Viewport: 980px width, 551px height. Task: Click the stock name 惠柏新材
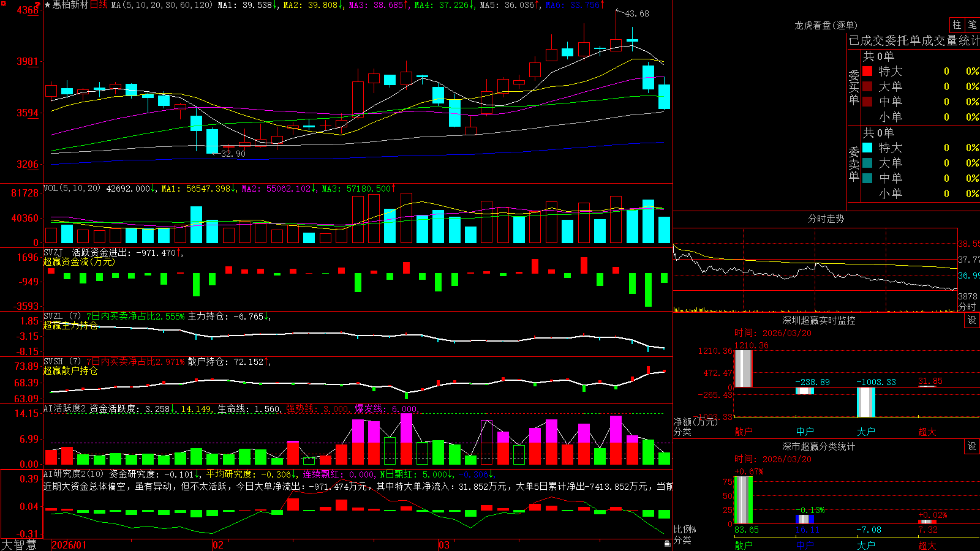click(70, 5)
